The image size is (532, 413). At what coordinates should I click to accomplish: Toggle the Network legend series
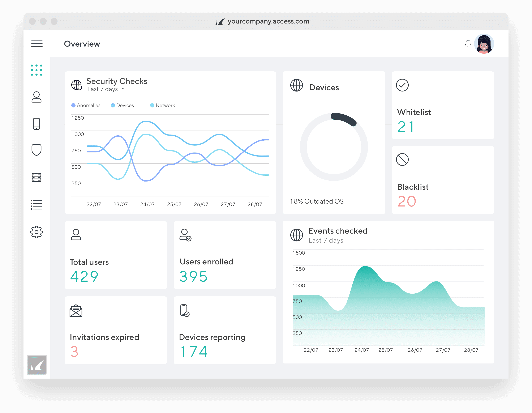163,106
